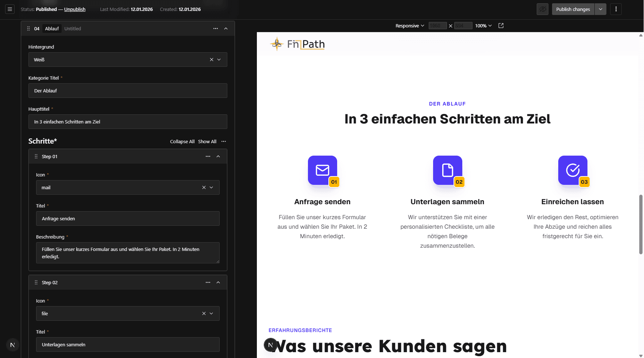Screen dimensions: 644x358
Task: Collapse the Step 01 panel chevron
Action: 218,156
